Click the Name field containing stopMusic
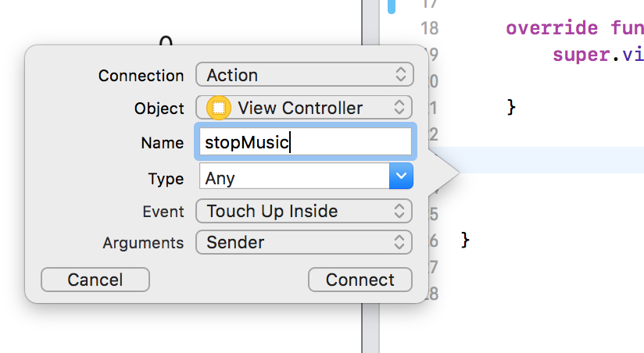The image size is (644, 353). coord(305,141)
